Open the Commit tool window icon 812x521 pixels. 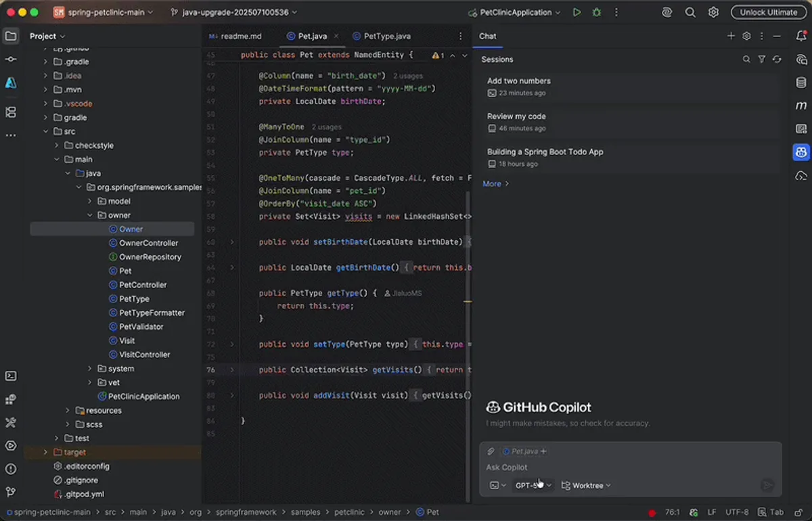pyautogui.click(x=11, y=60)
